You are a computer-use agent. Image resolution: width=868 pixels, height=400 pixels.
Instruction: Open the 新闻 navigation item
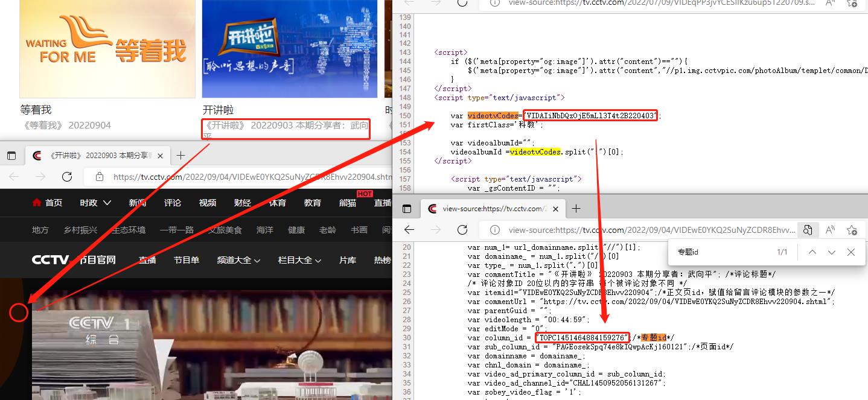[x=138, y=203]
